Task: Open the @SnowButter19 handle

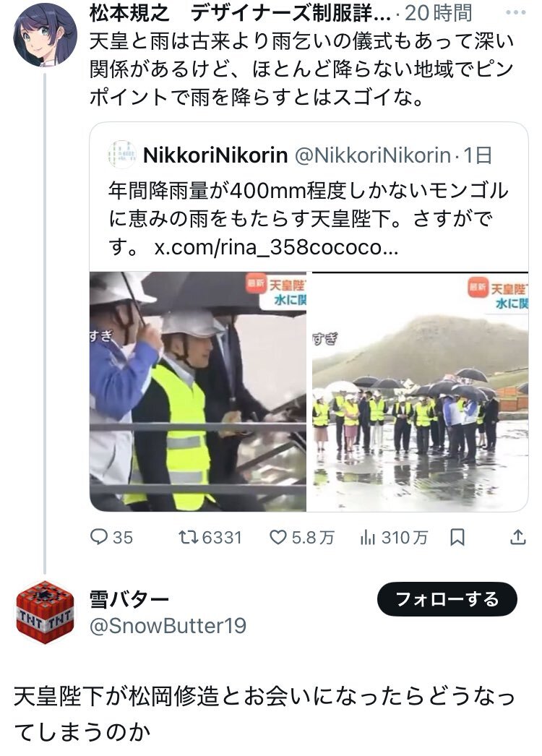Action: click(168, 626)
